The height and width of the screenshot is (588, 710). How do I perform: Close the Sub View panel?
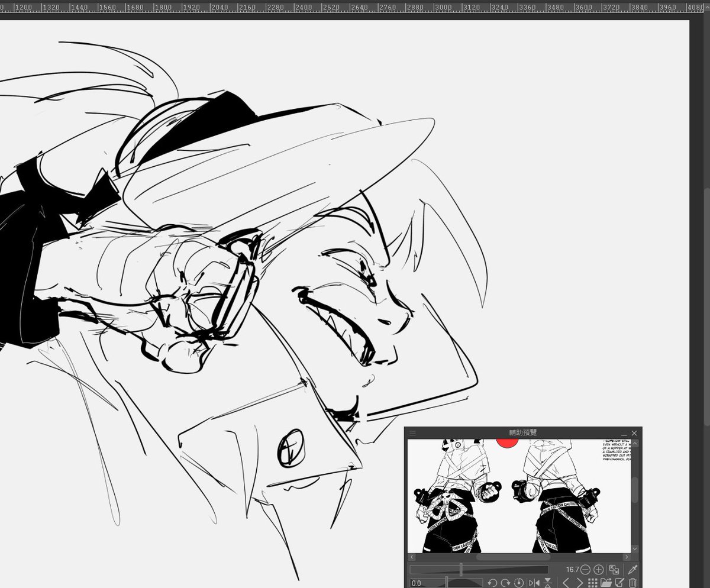634,434
